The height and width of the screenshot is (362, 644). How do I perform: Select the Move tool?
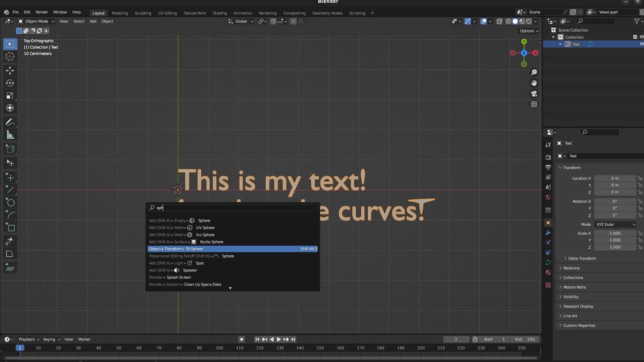click(10, 70)
